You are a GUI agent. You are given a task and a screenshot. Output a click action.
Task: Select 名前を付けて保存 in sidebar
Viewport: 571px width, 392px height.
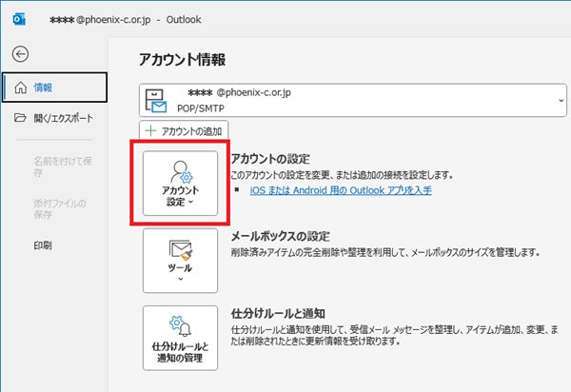pyautogui.click(x=61, y=166)
